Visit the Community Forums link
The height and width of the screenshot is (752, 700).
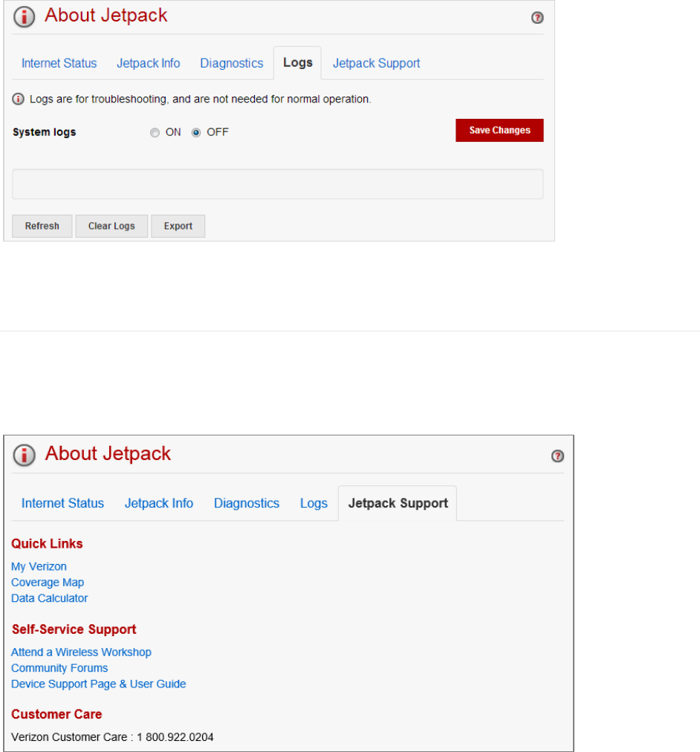tap(59, 668)
